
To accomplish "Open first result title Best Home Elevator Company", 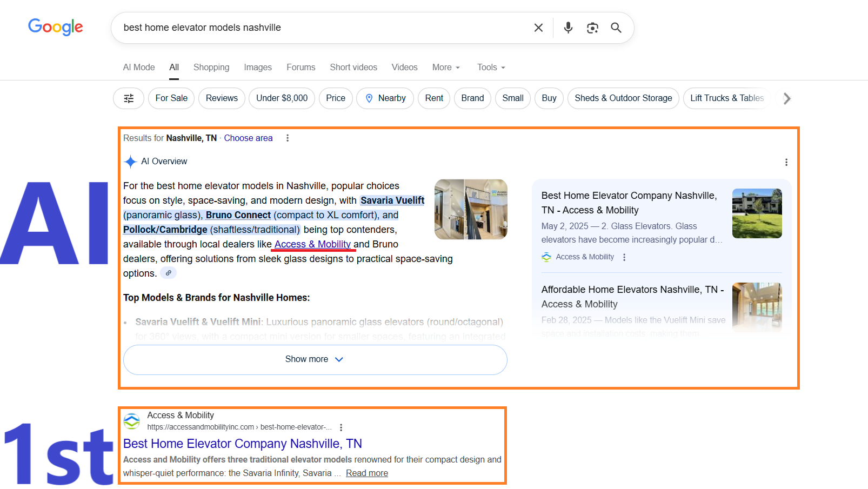I will point(243,444).
